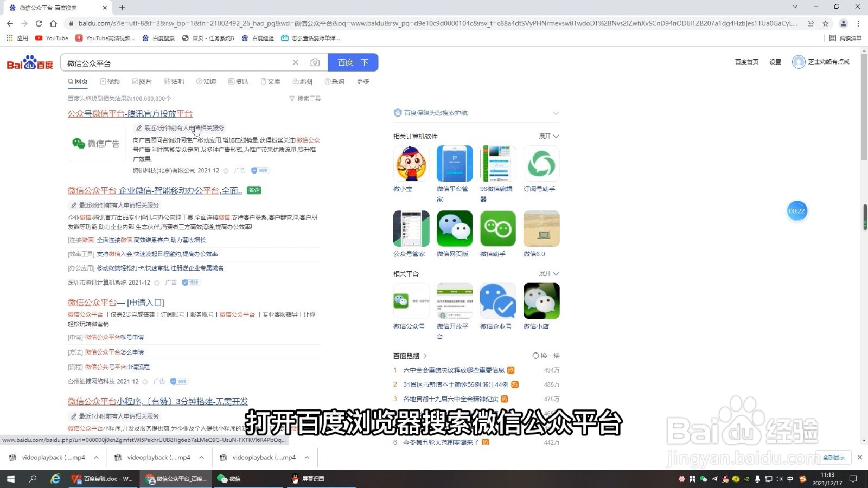Open Internet Explorer from the taskbar

pos(55,479)
